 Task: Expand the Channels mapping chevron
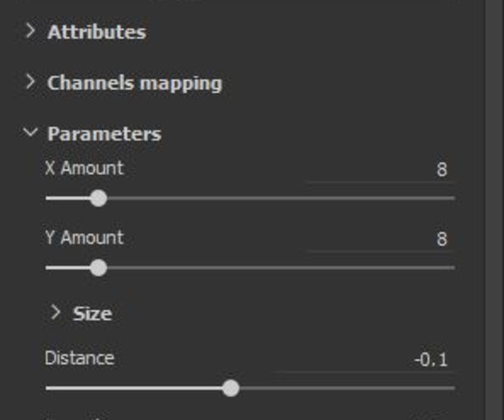tap(30, 82)
